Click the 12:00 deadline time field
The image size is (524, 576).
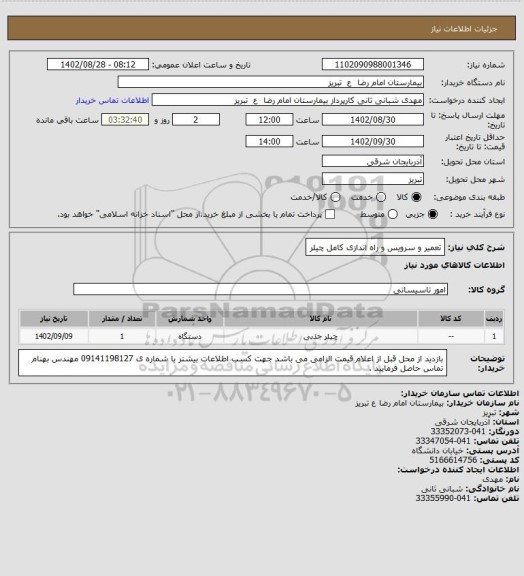[269, 120]
